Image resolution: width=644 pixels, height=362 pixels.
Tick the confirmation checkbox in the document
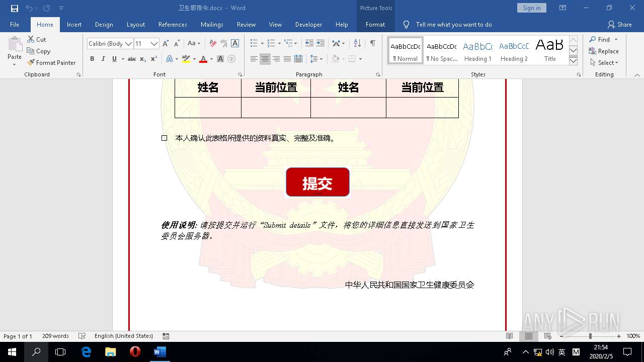click(164, 138)
